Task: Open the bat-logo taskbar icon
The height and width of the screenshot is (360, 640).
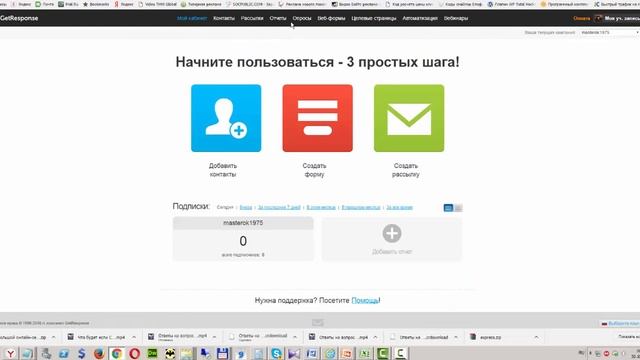Action: pos(170,353)
